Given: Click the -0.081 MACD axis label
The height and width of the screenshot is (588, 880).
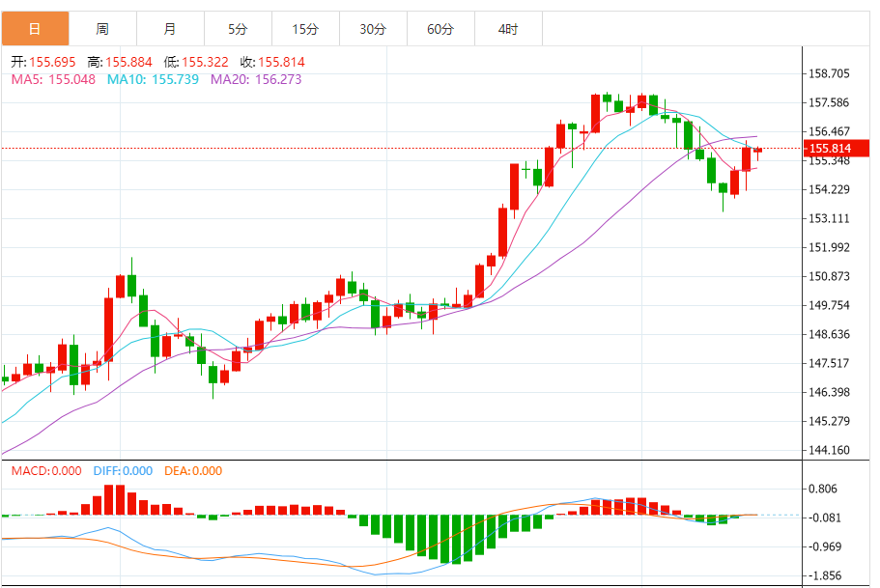Looking at the screenshot, I should click(x=825, y=518).
